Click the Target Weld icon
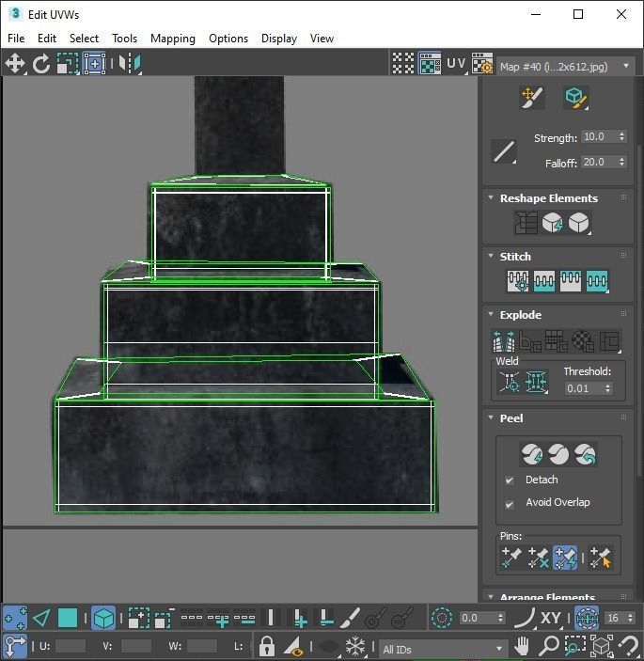The height and width of the screenshot is (661, 644). click(x=510, y=382)
